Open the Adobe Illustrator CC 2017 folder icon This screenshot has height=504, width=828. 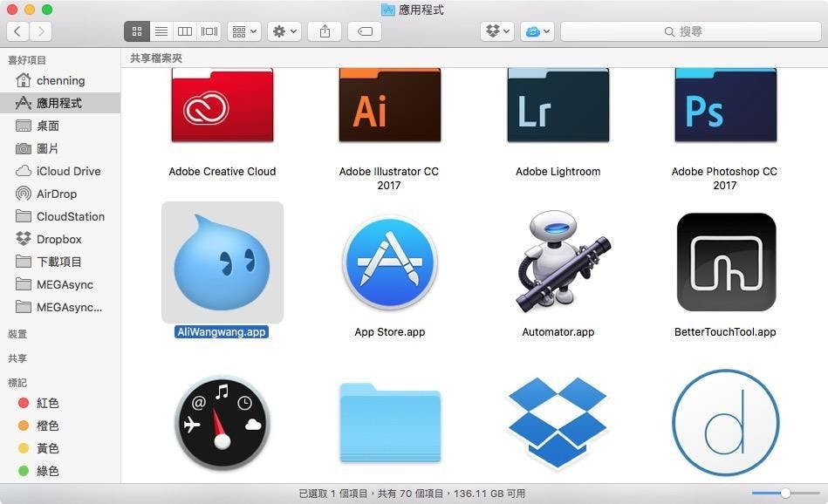pos(390,106)
